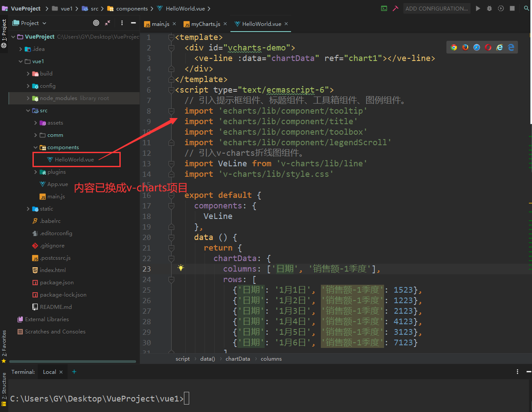Viewport: 532px width, 412px height.
Task: Click chartData in bottom breadcrumb
Action: pos(237,359)
